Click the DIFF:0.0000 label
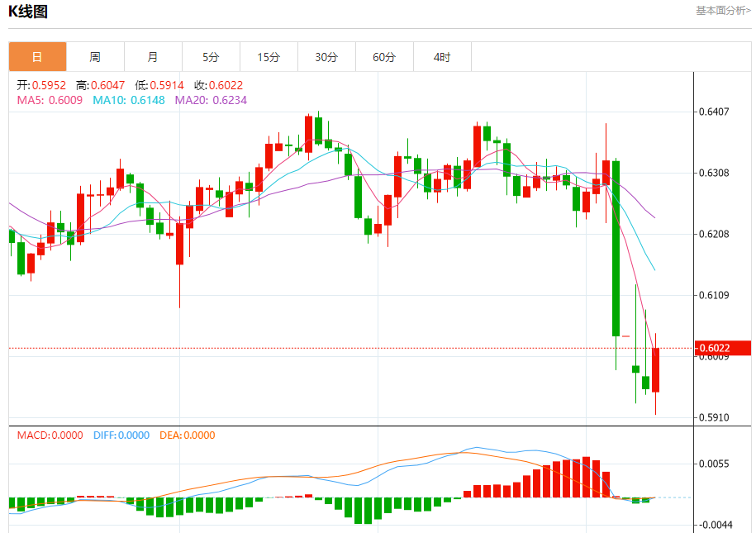Screen dimensions: 756x533 pyautogui.click(x=121, y=435)
